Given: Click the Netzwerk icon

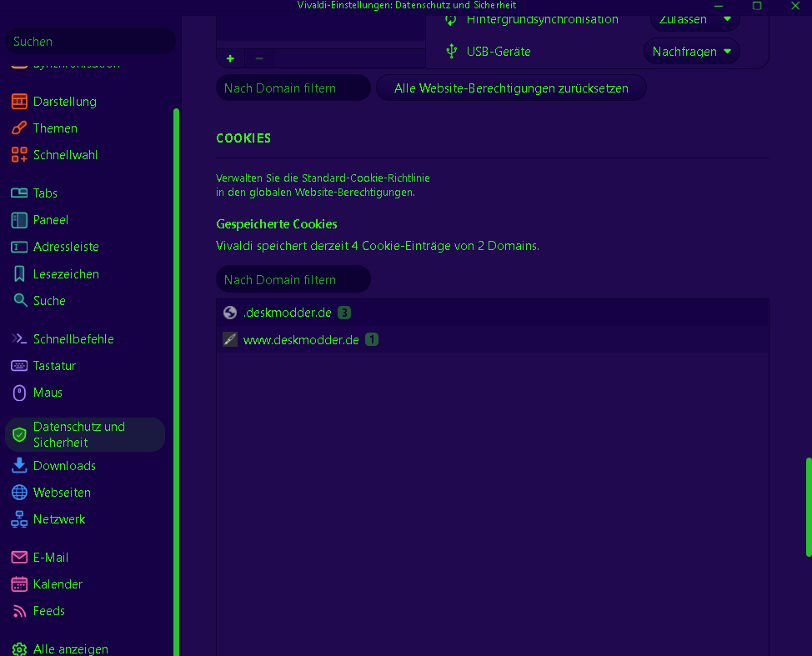Looking at the screenshot, I should [19, 518].
